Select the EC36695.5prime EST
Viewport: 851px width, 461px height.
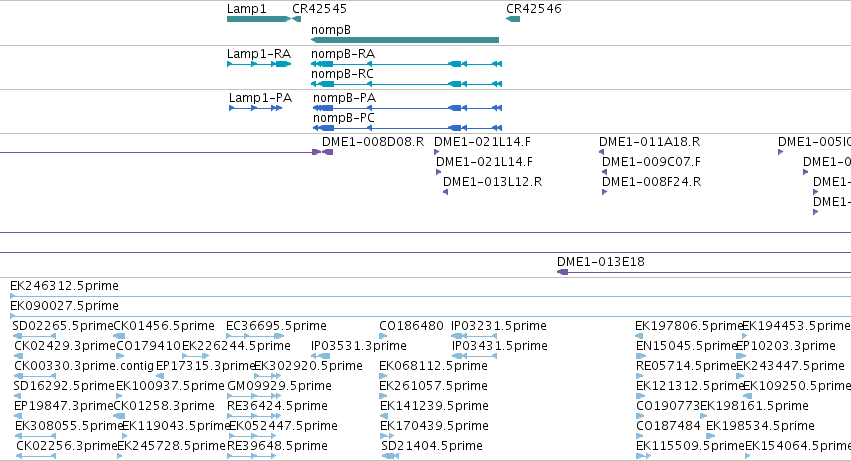pyautogui.click(x=255, y=336)
